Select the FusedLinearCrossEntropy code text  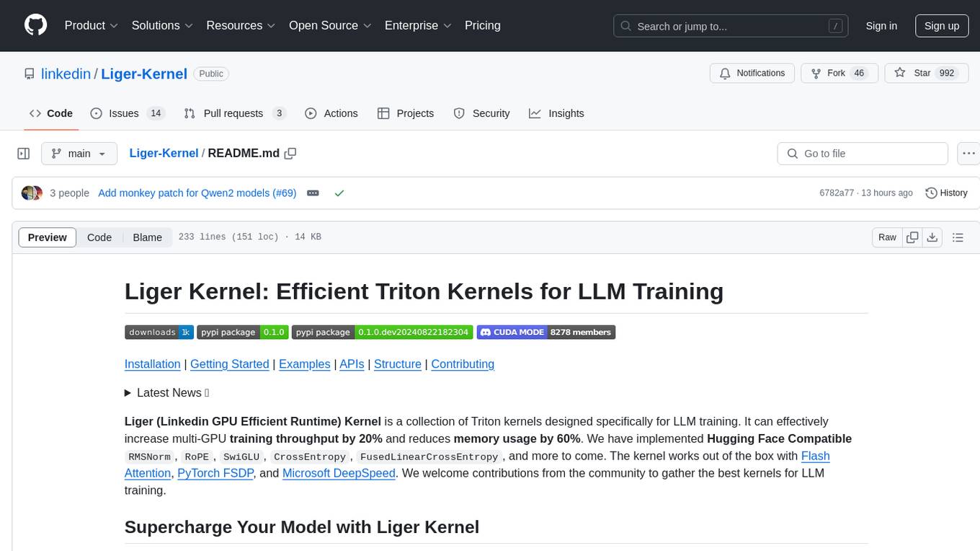click(429, 457)
